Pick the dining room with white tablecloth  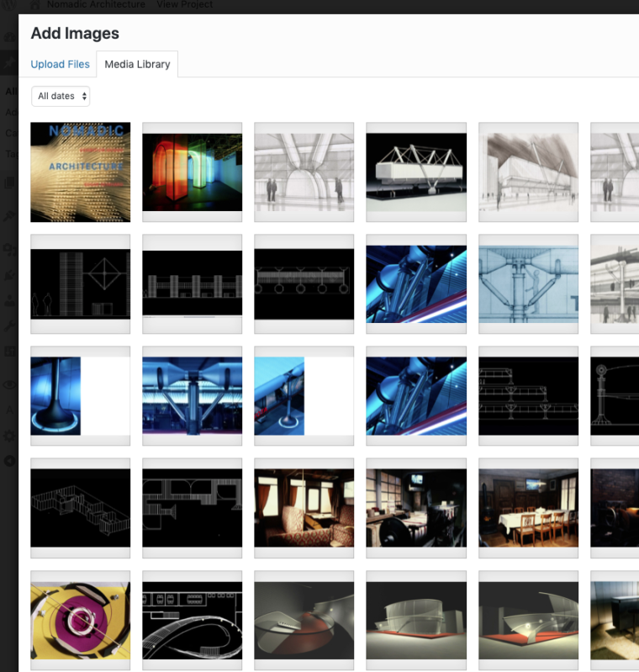[x=528, y=508]
